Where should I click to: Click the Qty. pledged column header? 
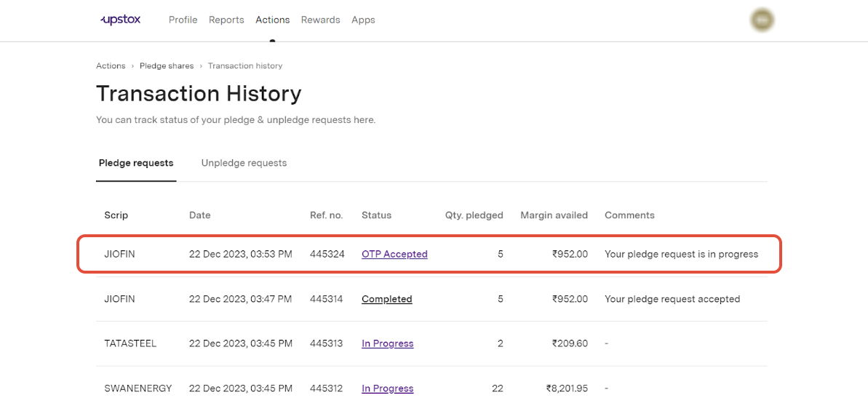coord(474,215)
